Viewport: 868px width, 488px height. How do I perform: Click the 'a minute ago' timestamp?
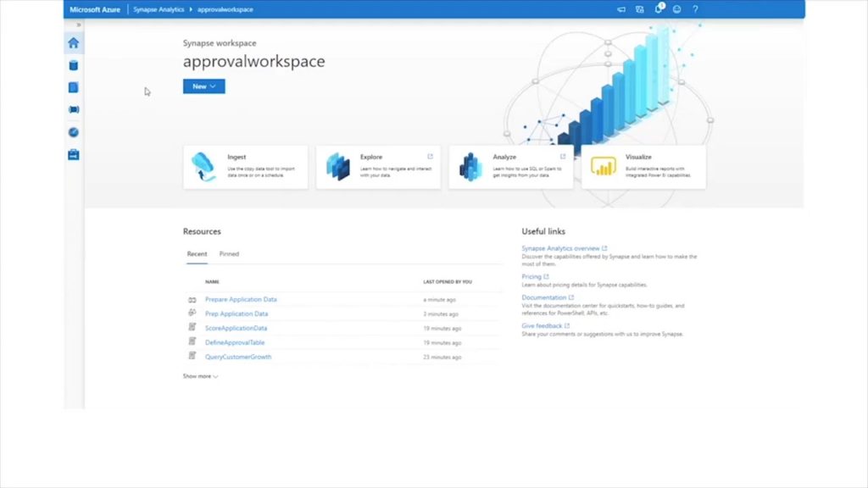pos(440,300)
